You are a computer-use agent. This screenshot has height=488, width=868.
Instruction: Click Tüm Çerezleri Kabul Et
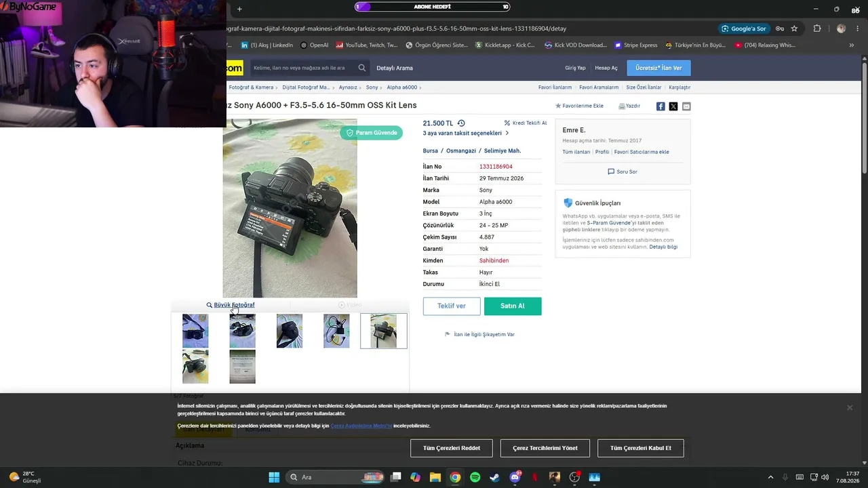[x=641, y=448]
